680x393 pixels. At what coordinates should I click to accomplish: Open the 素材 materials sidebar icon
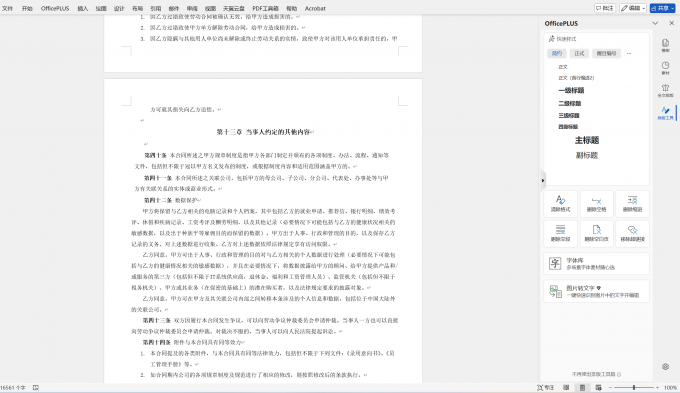665,68
